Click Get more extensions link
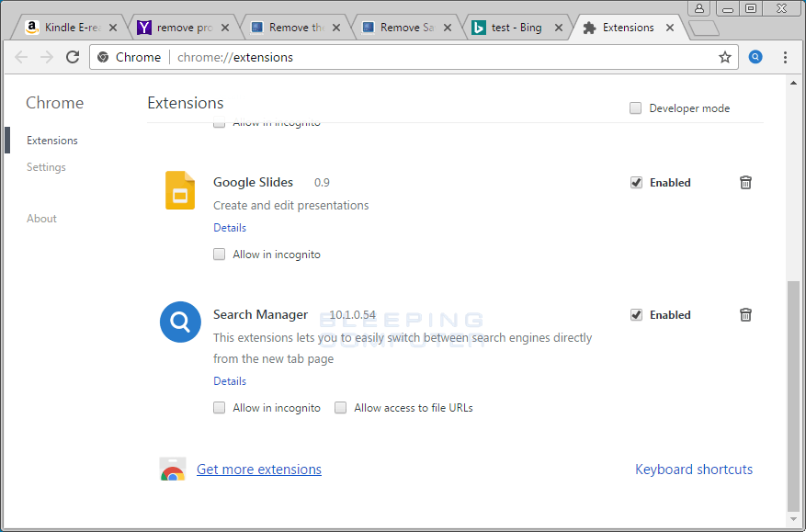The image size is (806, 532). (x=259, y=470)
